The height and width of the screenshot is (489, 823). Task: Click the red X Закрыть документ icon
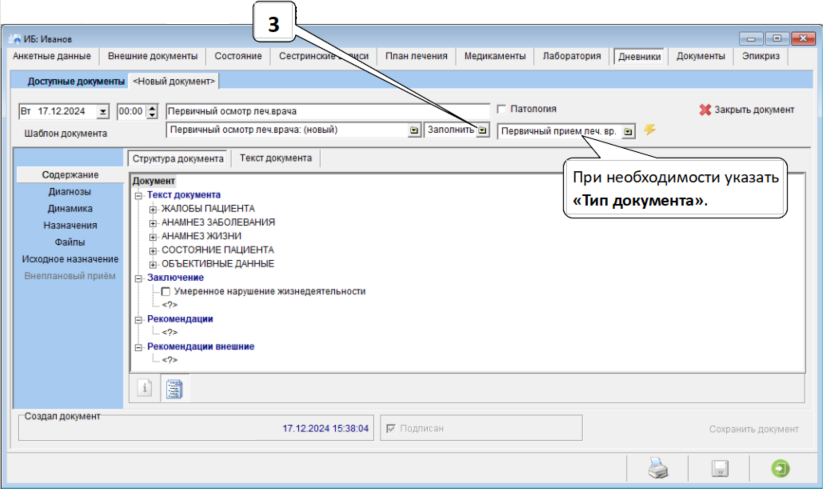click(705, 110)
